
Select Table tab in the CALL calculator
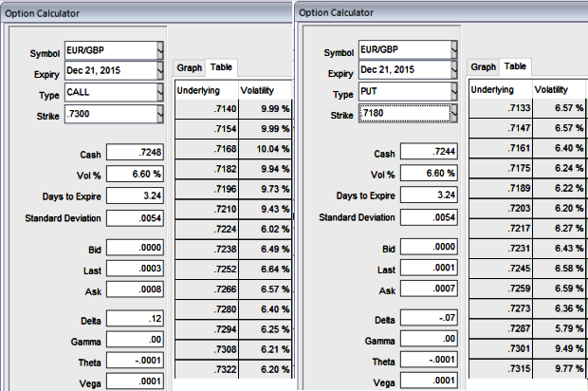tap(221, 67)
